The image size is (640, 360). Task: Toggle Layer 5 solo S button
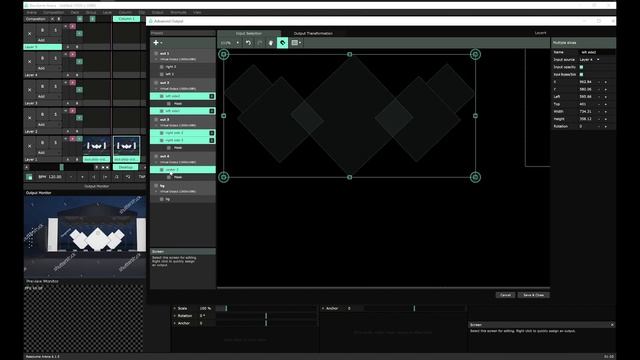click(x=56, y=30)
